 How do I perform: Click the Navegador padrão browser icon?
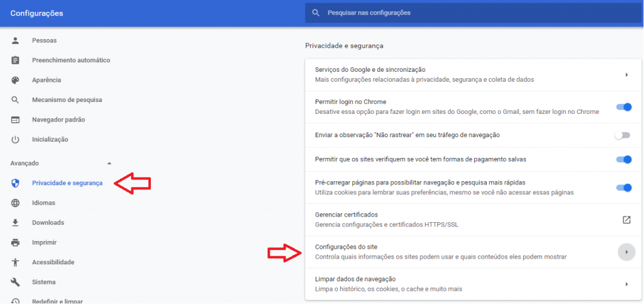click(x=15, y=120)
